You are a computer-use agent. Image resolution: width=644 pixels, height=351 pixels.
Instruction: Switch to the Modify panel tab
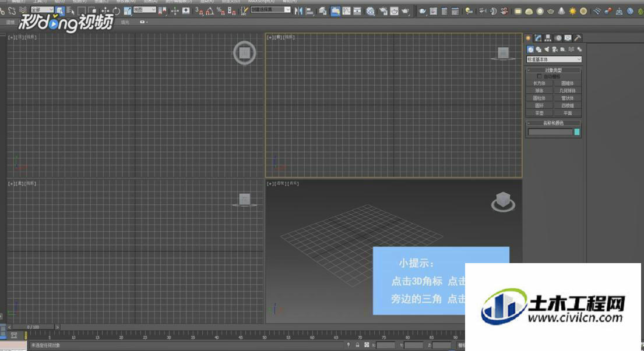point(538,38)
